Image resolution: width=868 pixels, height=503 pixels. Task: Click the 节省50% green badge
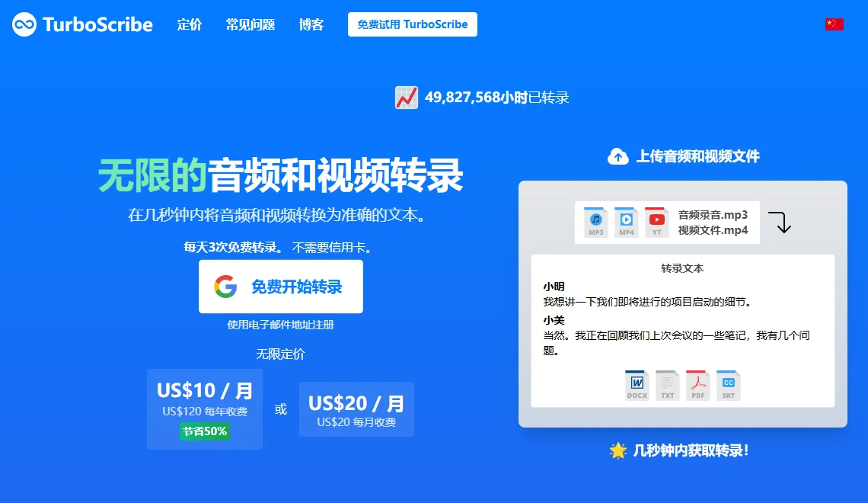point(205,431)
